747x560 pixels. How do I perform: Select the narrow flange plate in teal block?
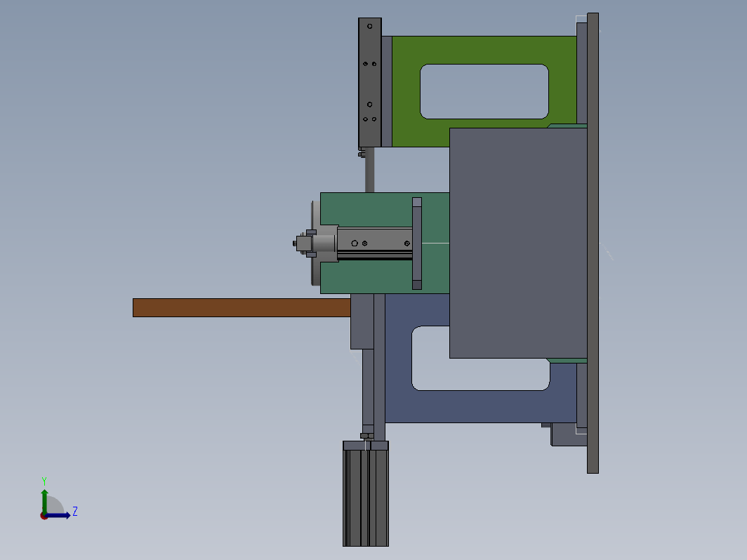point(417,244)
